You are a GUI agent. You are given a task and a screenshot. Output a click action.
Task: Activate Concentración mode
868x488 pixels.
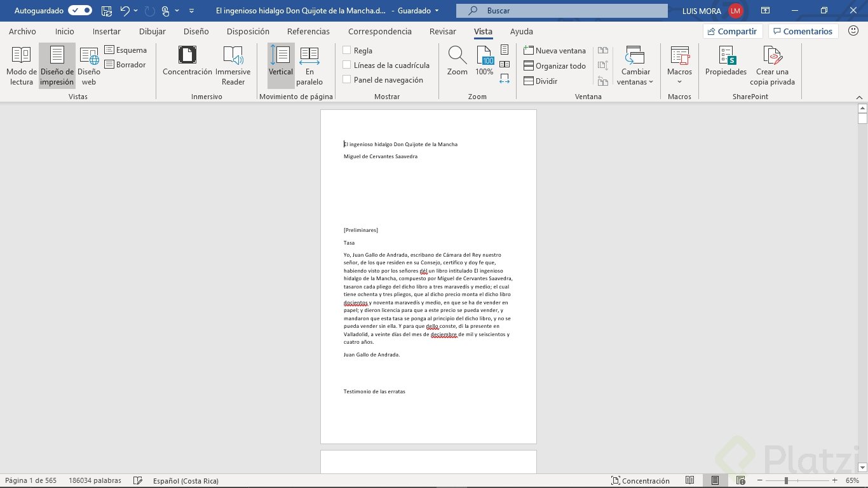(187, 64)
